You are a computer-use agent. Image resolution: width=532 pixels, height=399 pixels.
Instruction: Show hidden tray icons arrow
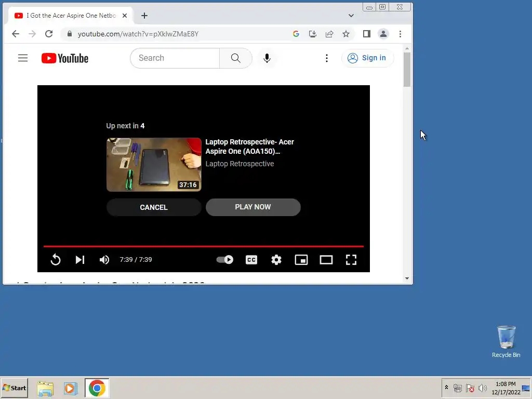446,388
